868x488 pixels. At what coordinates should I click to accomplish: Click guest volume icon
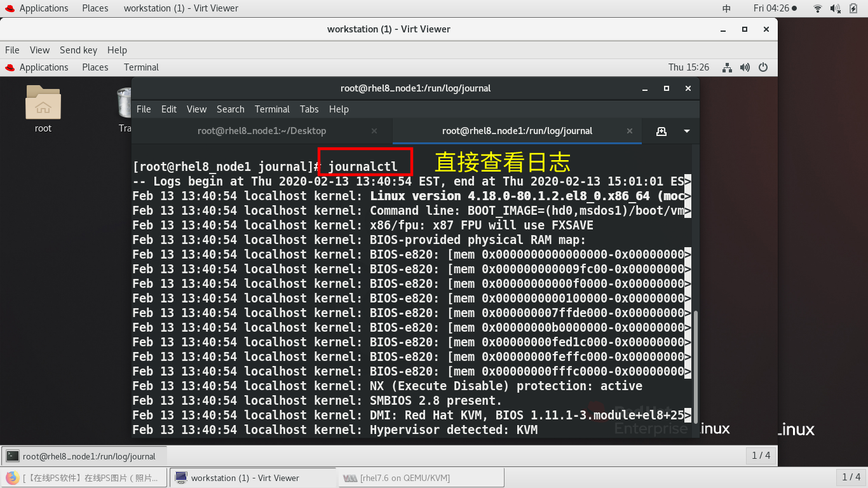click(x=745, y=67)
